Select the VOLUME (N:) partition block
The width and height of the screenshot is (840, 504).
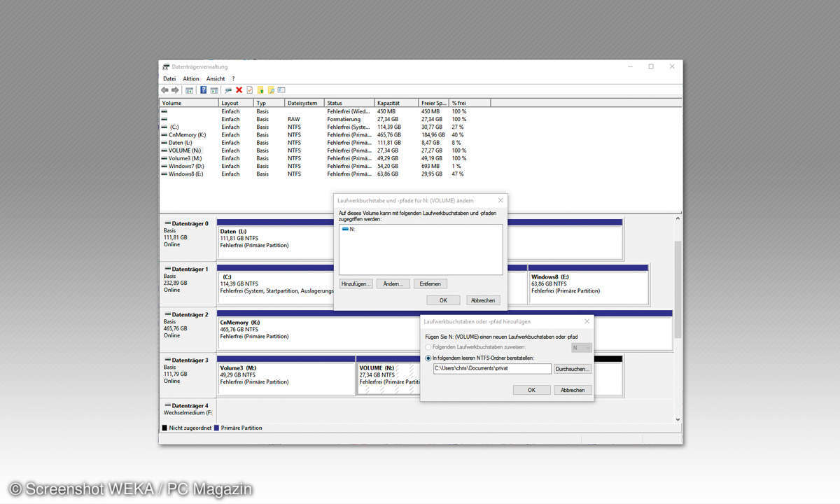click(388, 375)
